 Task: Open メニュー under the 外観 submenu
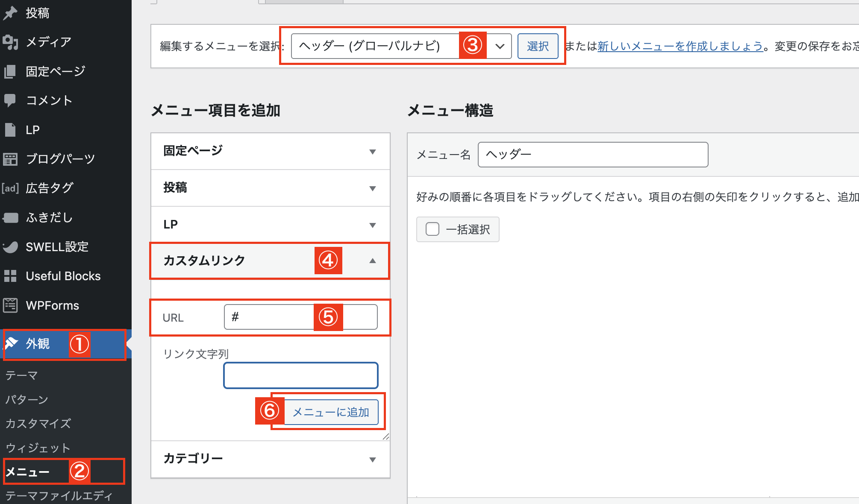coord(28,472)
